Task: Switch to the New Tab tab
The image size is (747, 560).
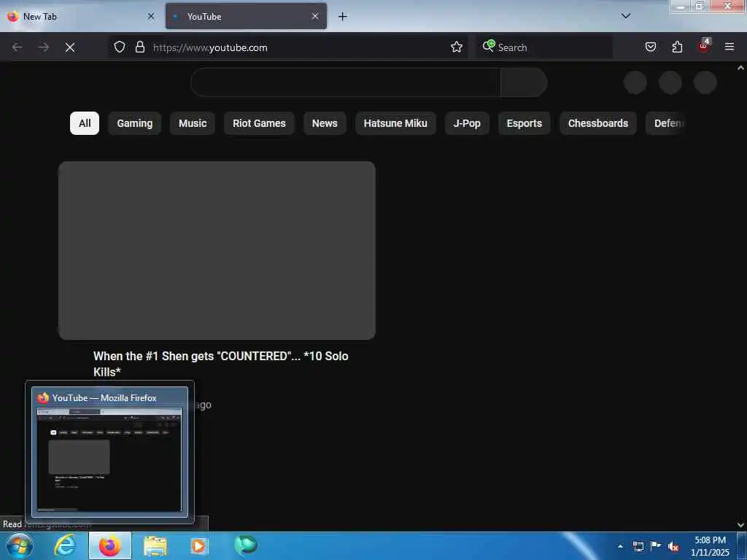Action: [x=81, y=16]
